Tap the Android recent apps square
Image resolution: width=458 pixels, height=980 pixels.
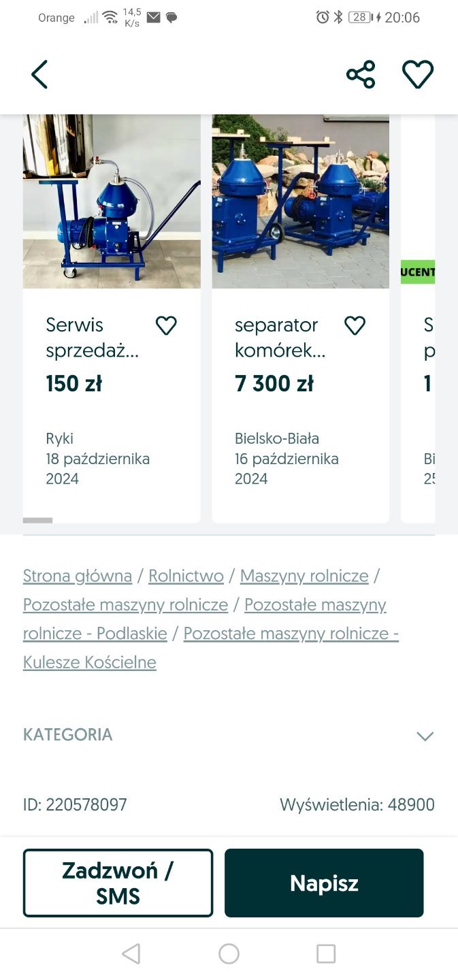point(326,954)
